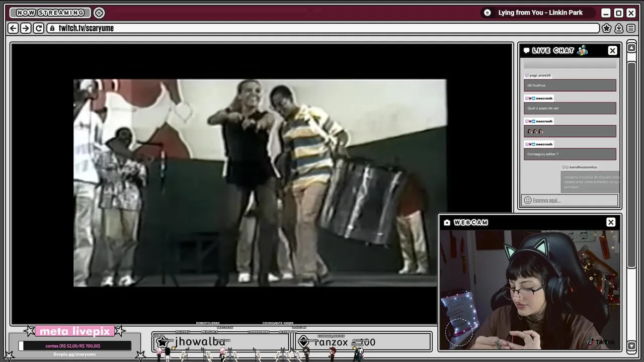Click the webcam video feed
The width and height of the screenshot is (644, 362).
click(530, 290)
